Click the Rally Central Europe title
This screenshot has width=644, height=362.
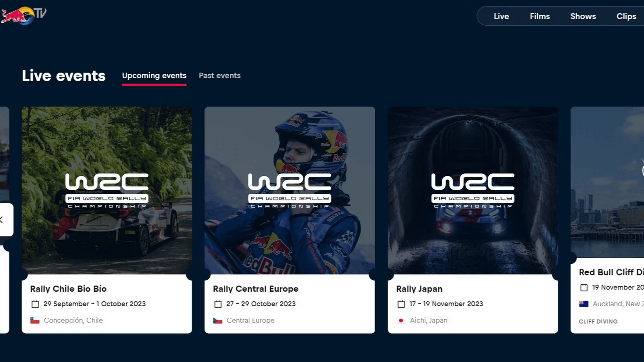pos(255,289)
